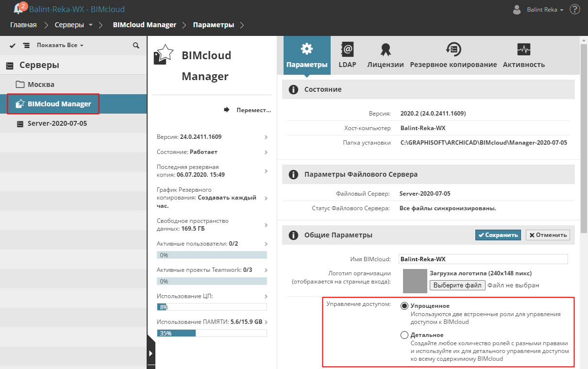
Task: Click the info icon beside Общие Параметры
Action: tap(293, 235)
